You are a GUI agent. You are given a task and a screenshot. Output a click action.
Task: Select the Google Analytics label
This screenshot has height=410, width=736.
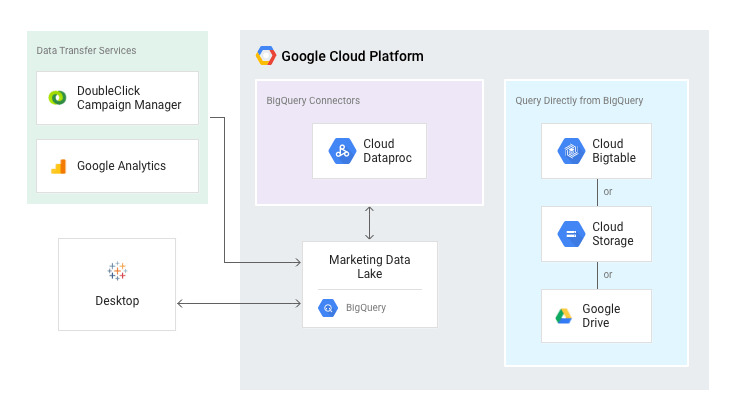[122, 166]
